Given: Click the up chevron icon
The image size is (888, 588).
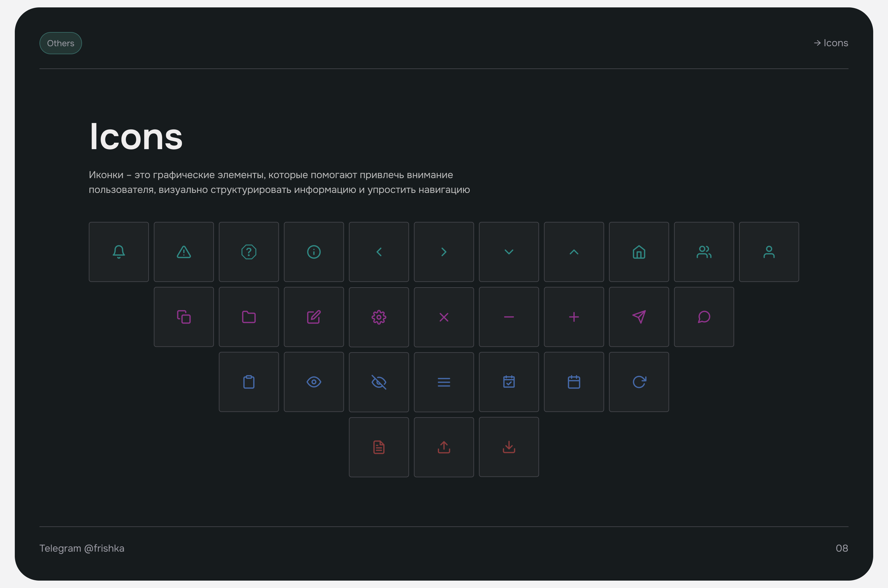Looking at the screenshot, I should [x=573, y=251].
